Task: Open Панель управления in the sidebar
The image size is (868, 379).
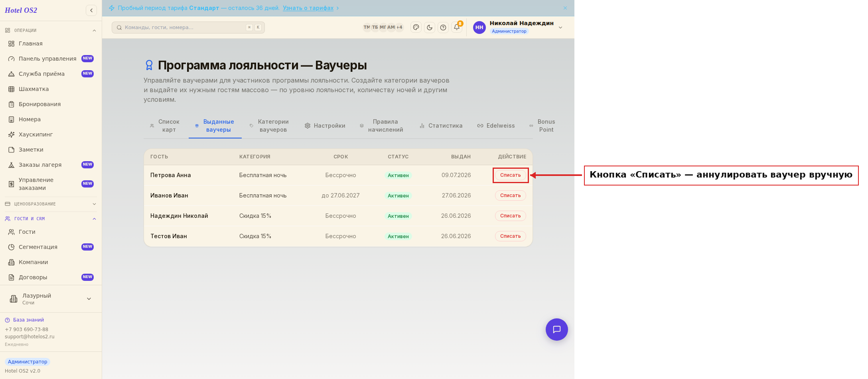Action: click(x=51, y=59)
